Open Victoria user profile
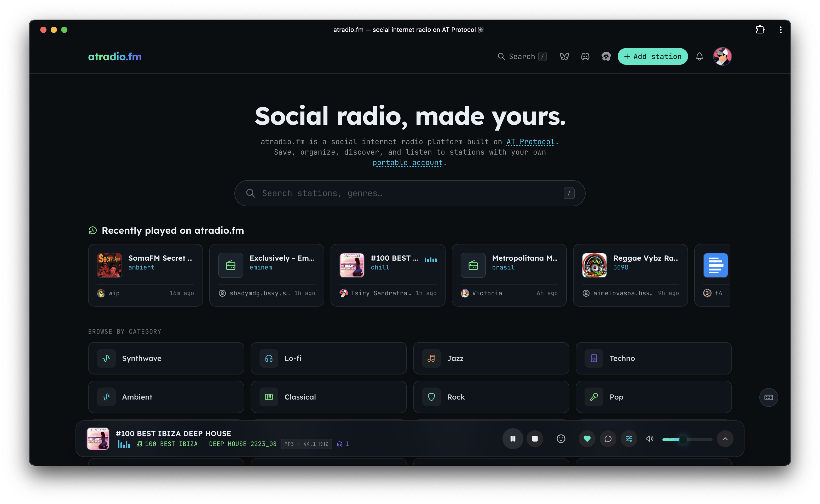This screenshot has height=504, width=820. pyautogui.click(x=481, y=293)
